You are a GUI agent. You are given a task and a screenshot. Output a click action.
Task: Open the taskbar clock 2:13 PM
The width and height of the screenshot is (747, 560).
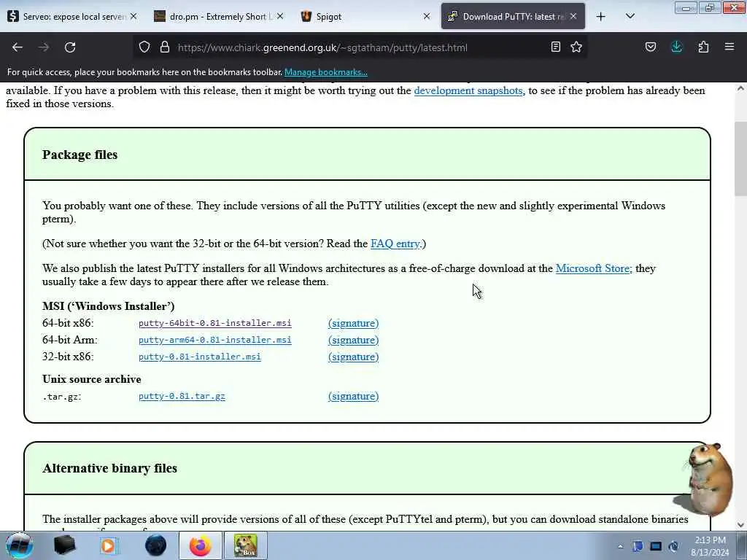tap(710, 545)
